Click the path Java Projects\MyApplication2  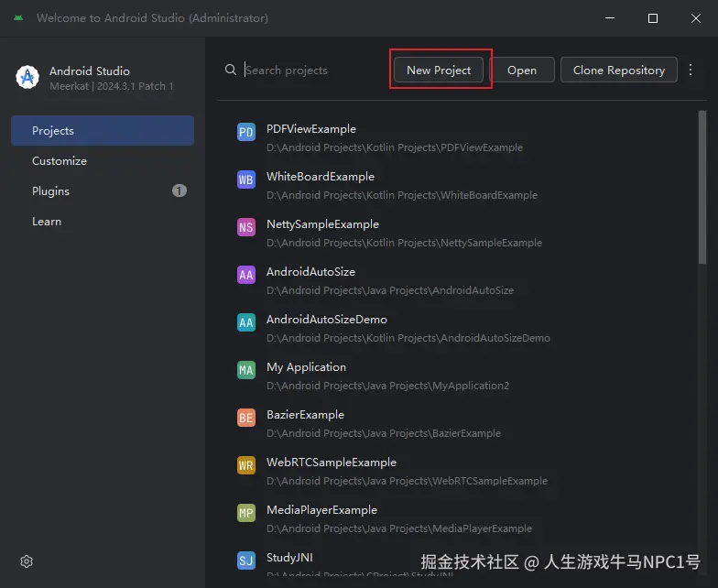pos(387,386)
